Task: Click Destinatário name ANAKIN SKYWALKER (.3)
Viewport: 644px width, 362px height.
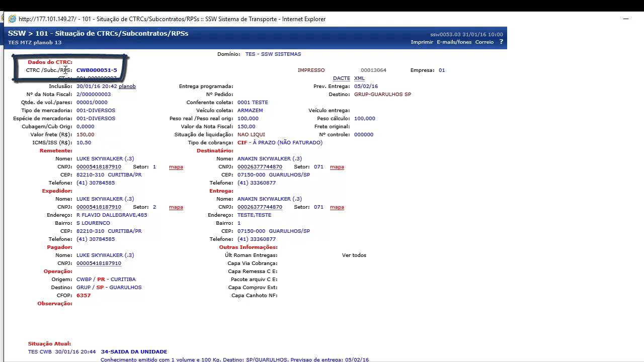Action: (270, 159)
